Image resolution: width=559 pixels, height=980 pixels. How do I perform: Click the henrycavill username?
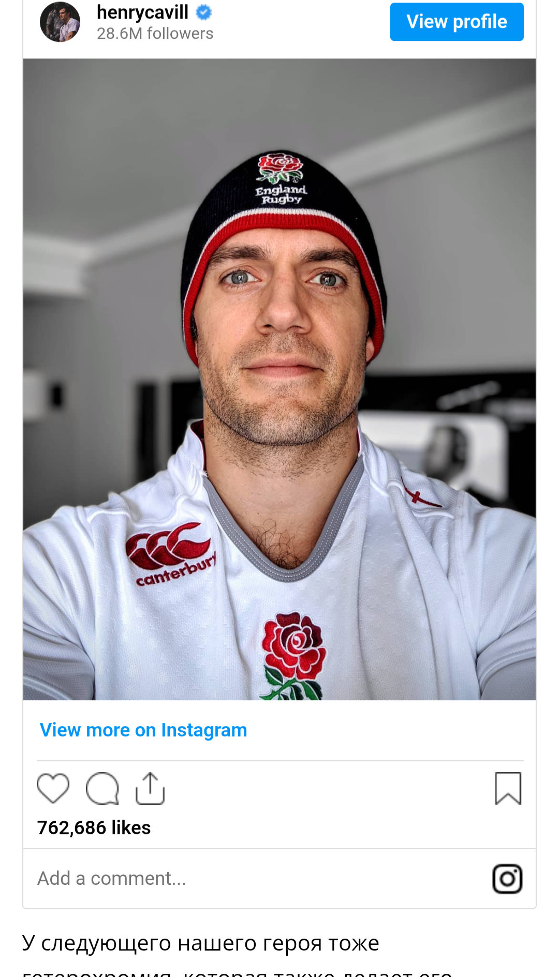coord(142,12)
